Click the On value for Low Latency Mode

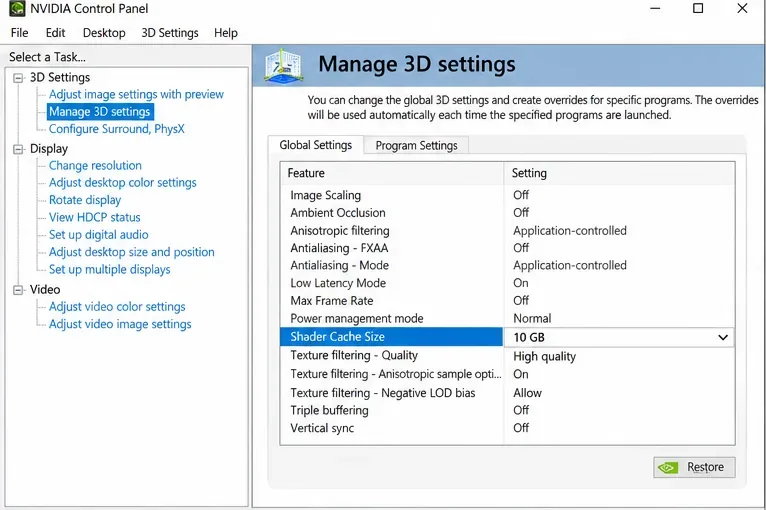tap(521, 283)
